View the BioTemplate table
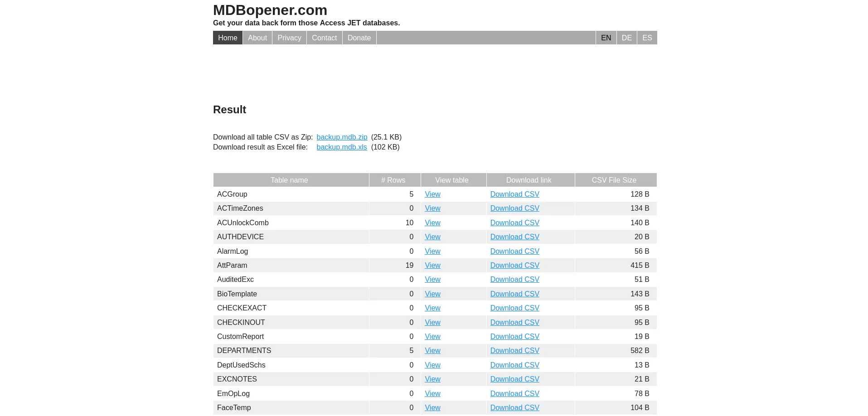This screenshot has width=868, height=416. (x=432, y=294)
